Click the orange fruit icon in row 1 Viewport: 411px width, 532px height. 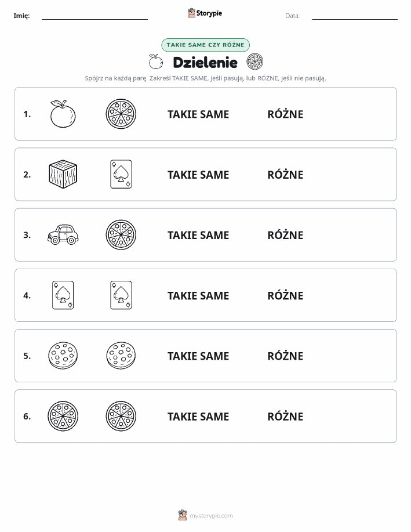pos(63,114)
